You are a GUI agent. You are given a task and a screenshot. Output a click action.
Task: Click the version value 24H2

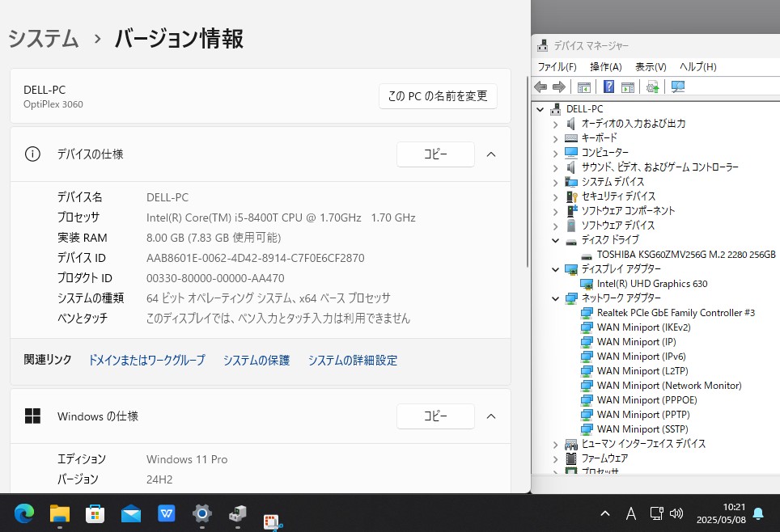tap(159, 479)
